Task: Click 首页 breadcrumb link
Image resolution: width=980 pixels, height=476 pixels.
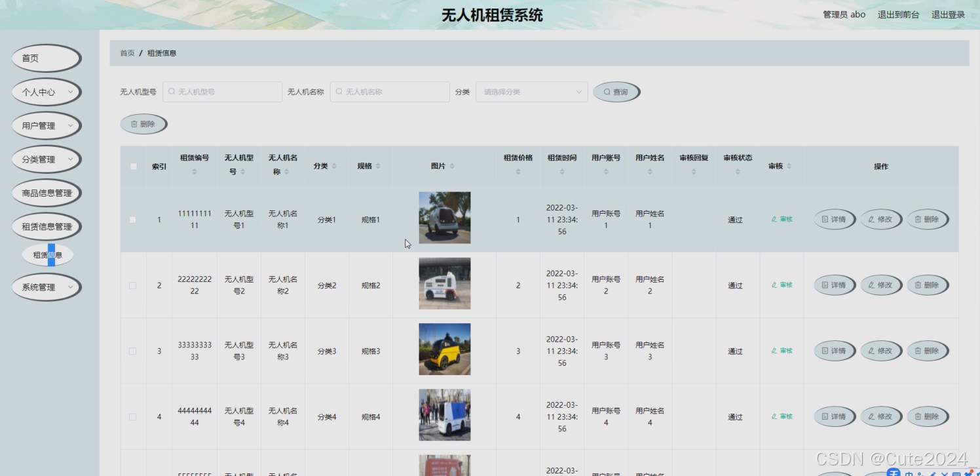Action: [x=127, y=53]
